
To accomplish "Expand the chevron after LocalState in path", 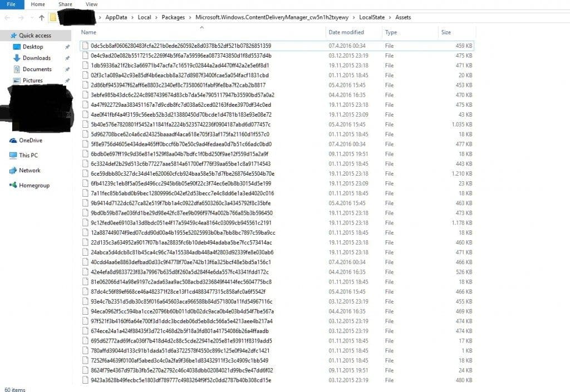I will pyautogui.click(x=390, y=17).
